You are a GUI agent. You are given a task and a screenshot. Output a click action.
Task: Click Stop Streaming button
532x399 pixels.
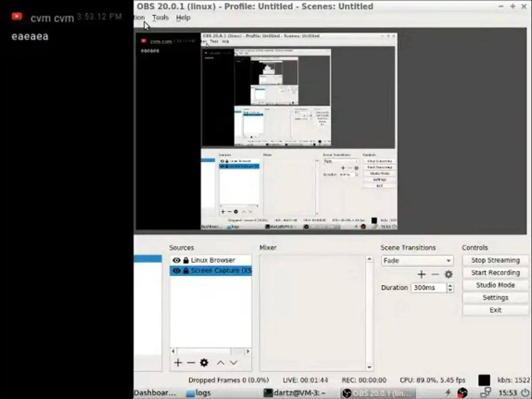(495, 260)
